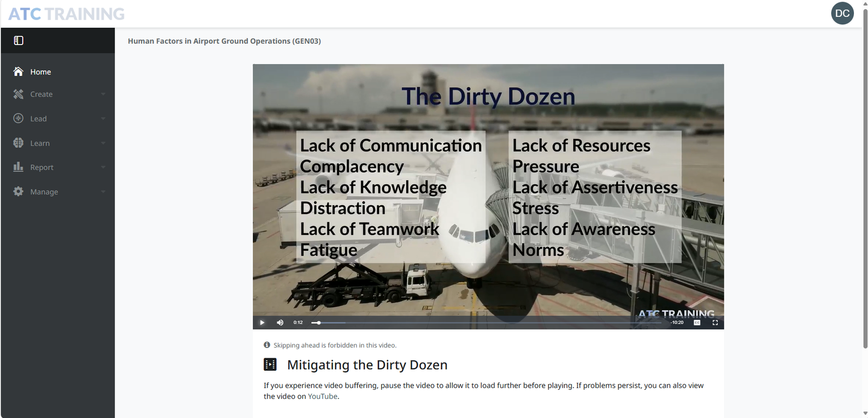This screenshot has width=868, height=418.
Task: Expand the Create menu arrow
Action: point(103,94)
